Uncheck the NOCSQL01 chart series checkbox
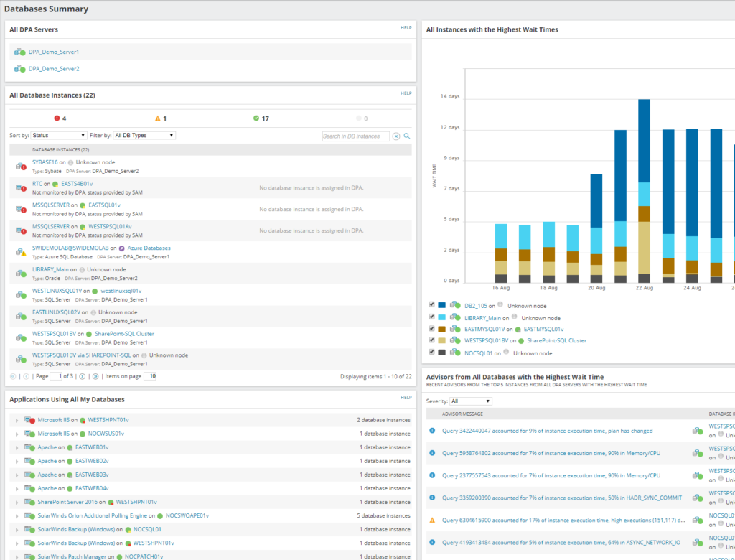 pos(431,352)
